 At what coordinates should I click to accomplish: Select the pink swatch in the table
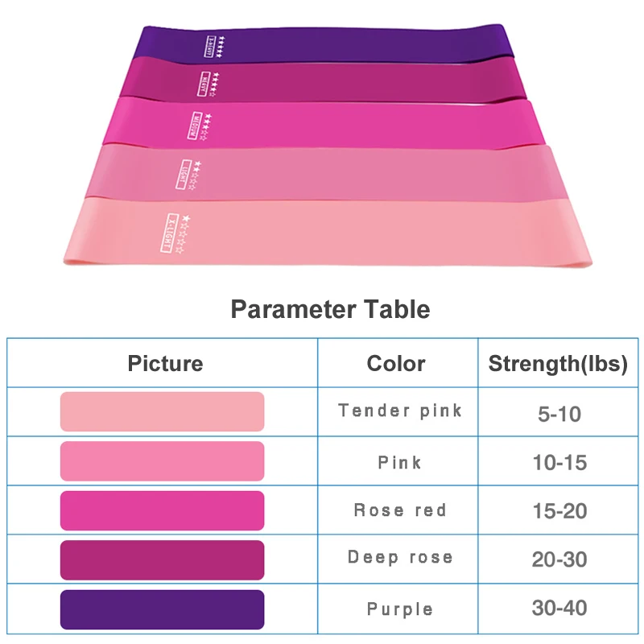[162, 461]
